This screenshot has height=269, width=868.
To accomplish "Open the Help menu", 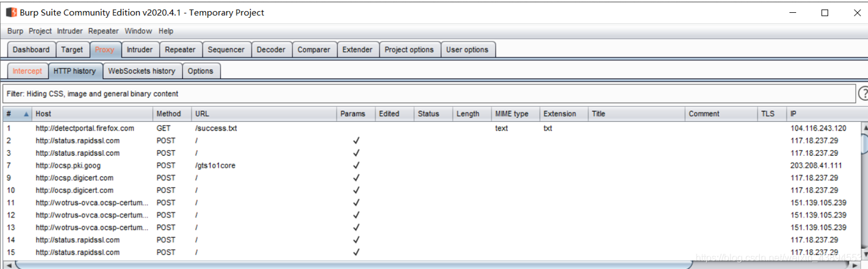I will coord(166,31).
